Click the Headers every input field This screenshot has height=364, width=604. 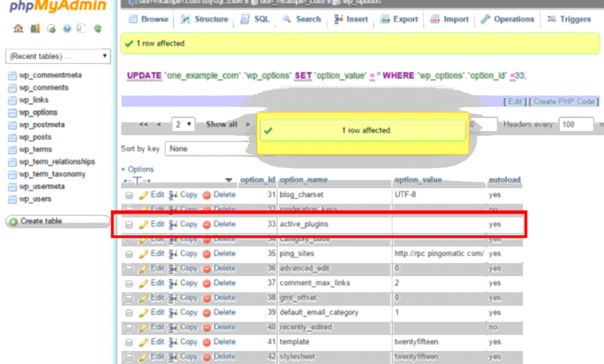pos(576,124)
